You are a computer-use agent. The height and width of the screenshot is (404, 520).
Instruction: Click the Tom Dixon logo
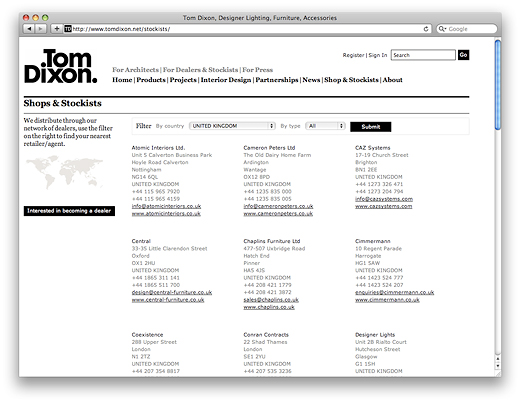[x=61, y=66]
